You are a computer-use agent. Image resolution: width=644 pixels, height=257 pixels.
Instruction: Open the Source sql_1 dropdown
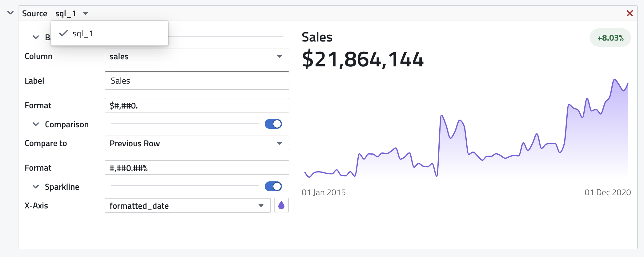coord(72,14)
